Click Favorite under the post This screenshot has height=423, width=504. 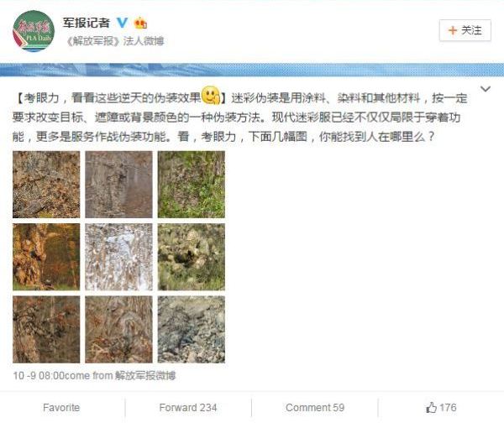click(61, 408)
